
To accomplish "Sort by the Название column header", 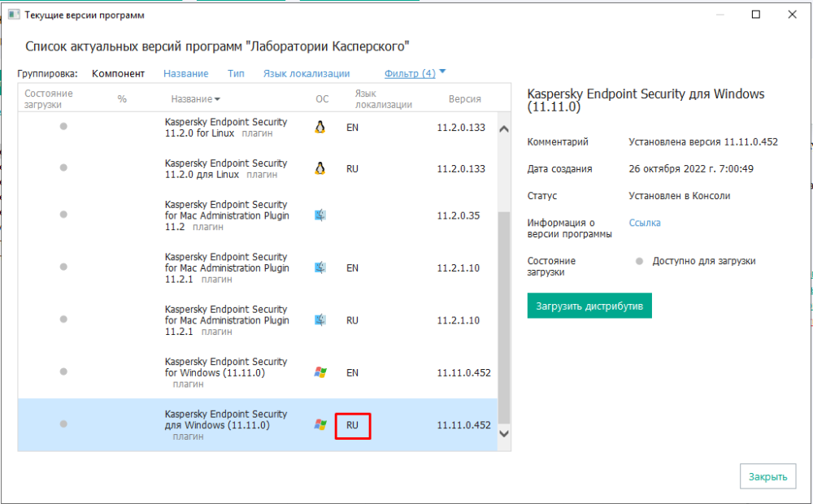I will pyautogui.click(x=195, y=98).
